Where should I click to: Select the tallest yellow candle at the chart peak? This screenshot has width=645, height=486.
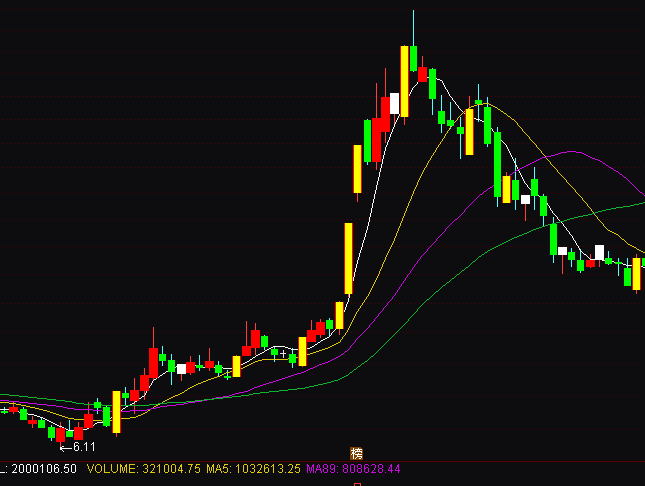405,81
